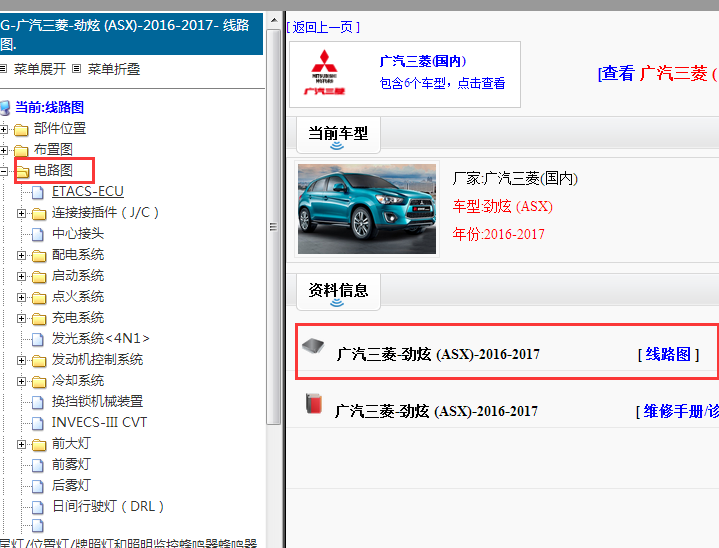This screenshot has width=719, height=548.
Task: Click the tree panel scrollbar thumb
Action: pos(273,227)
